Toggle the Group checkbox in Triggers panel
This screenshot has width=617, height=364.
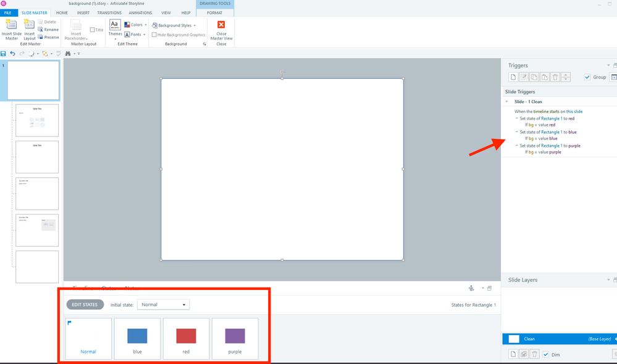587,77
